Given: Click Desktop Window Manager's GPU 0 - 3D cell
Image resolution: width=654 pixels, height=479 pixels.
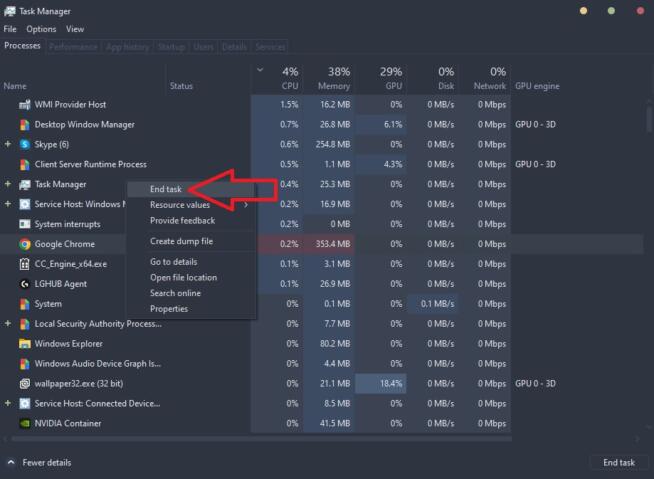Looking at the screenshot, I should pyautogui.click(x=535, y=124).
